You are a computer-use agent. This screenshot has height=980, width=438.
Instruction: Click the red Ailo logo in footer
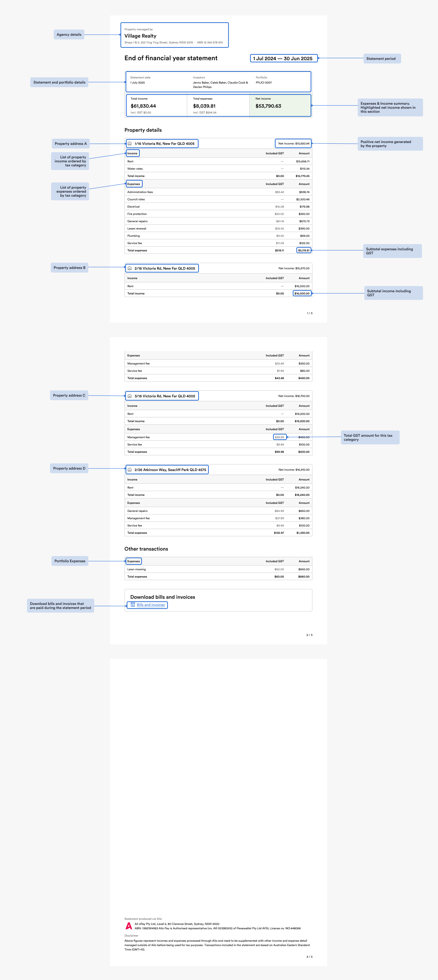tap(129, 926)
